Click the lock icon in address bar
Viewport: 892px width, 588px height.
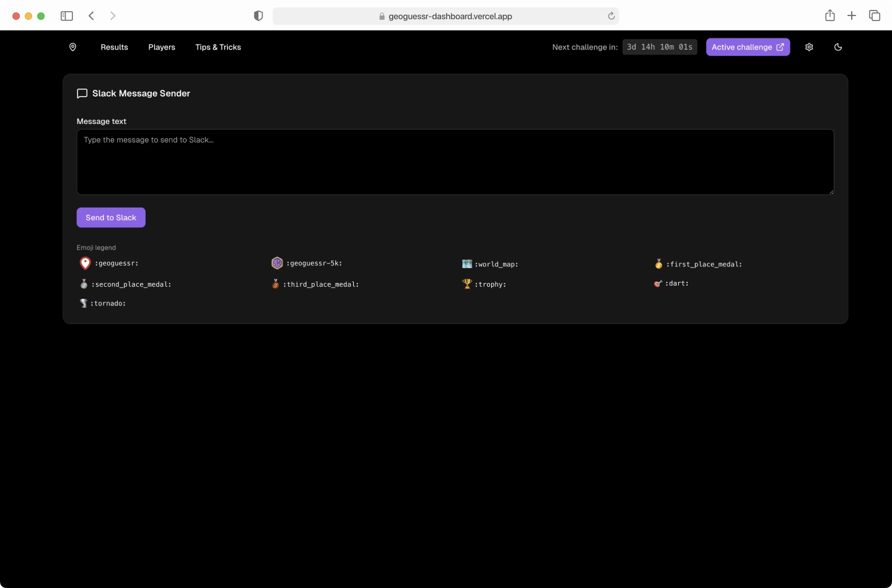tap(382, 16)
